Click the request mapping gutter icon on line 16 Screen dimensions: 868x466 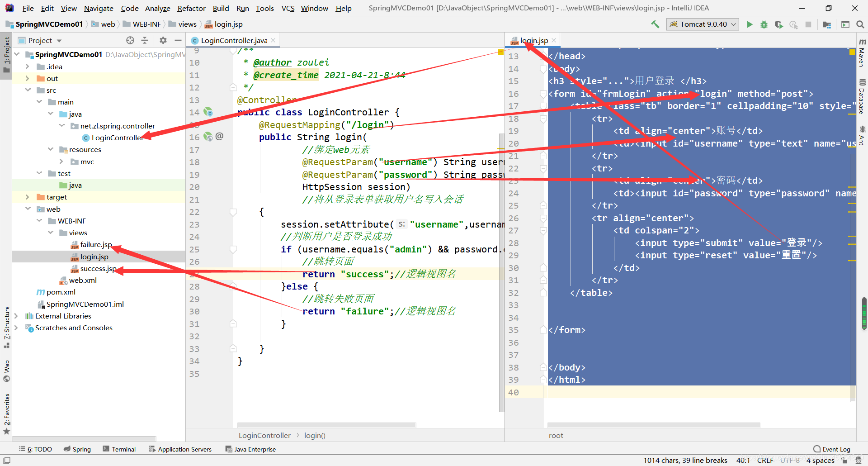click(208, 136)
